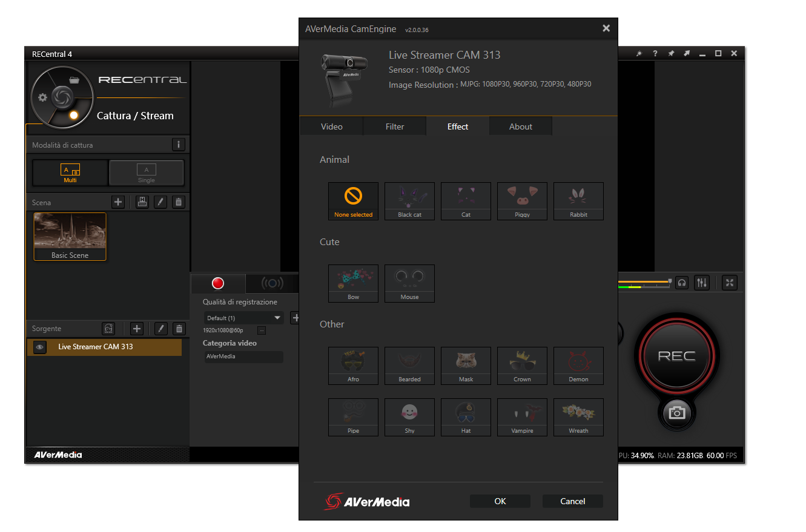Open the folder icon on RECentral wheel
The image size is (806, 532).
(74, 80)
